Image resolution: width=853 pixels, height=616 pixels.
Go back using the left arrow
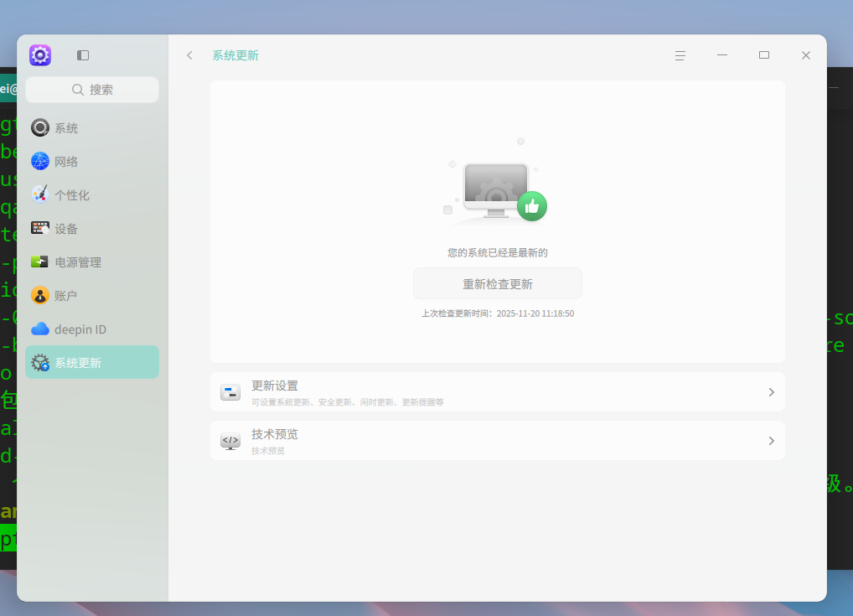[x=189, y=55]
